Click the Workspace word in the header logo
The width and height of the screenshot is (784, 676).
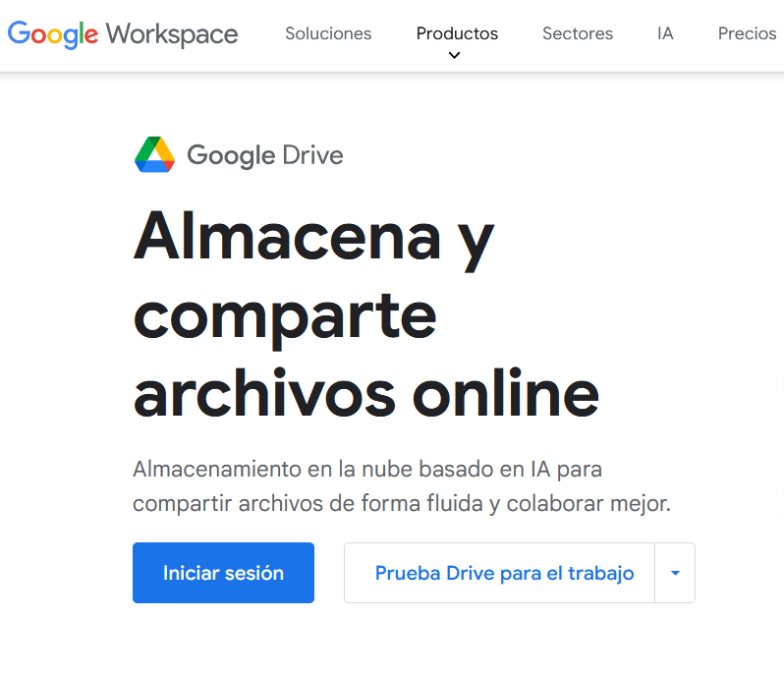point(172,34)
